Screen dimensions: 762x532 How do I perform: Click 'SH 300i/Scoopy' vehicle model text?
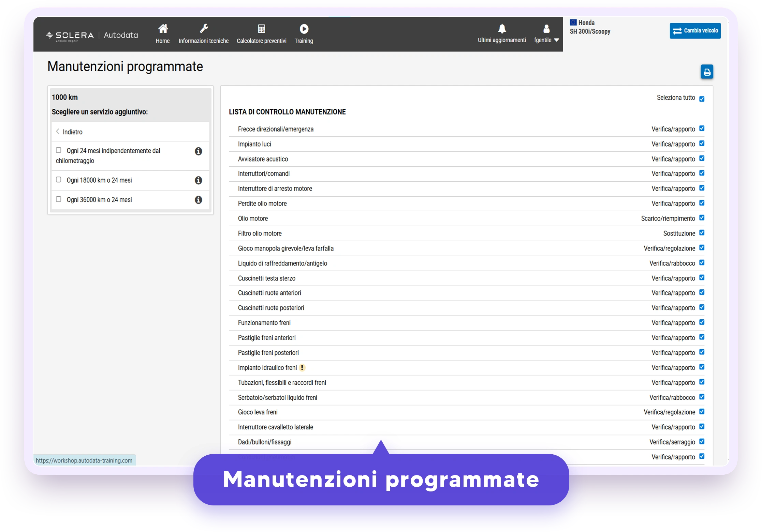[590, 31]
